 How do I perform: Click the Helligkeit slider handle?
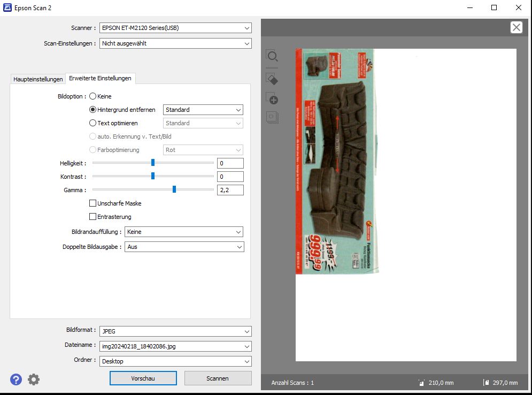coord(153,163)
